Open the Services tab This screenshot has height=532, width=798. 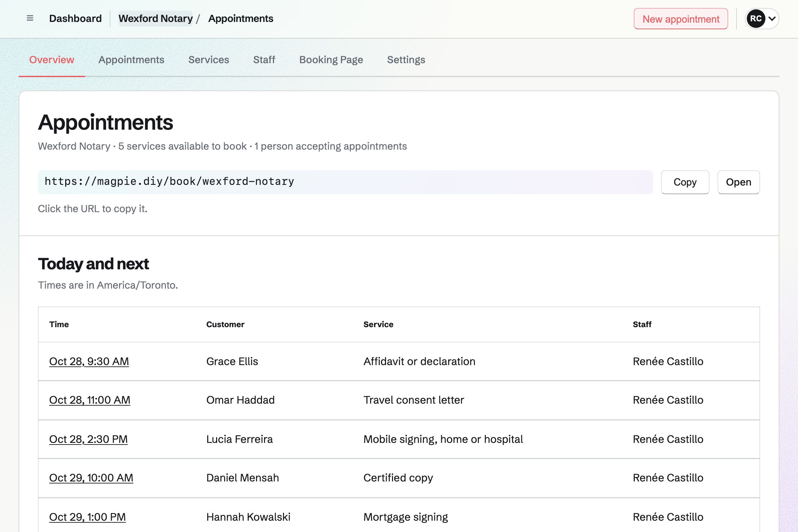tap(209, 60)
